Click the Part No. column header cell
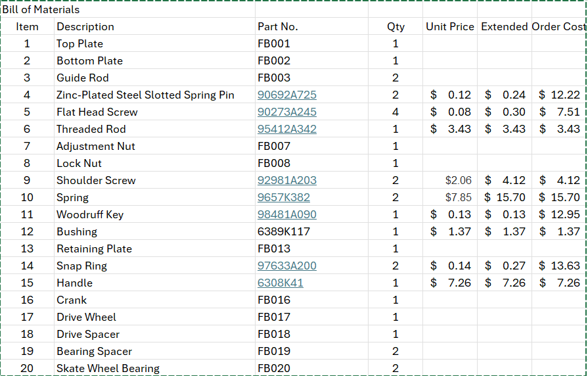Screen dimensions: 588x376 (x=277, y=27)
